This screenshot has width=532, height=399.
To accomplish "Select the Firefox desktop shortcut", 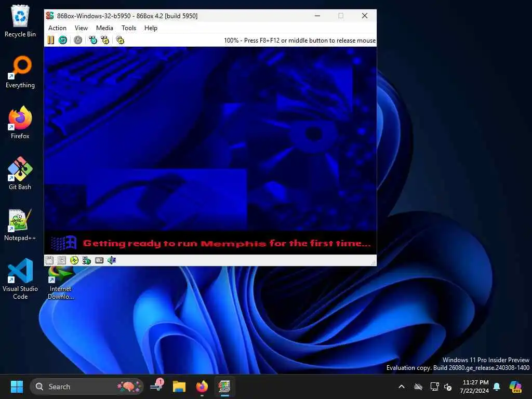I will coord(20,123).
